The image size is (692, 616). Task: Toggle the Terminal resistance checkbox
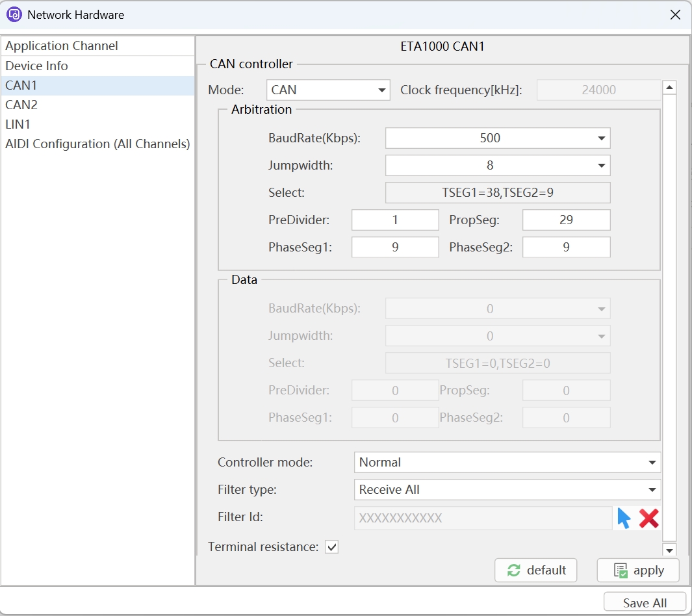click(332, 547)
